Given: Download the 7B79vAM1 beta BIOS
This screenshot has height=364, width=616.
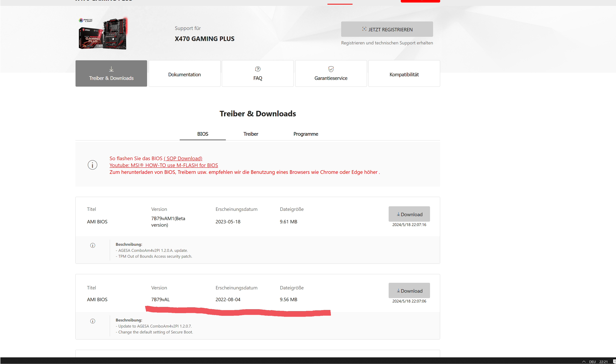Looking at the screenshot, I should [409, 214].
